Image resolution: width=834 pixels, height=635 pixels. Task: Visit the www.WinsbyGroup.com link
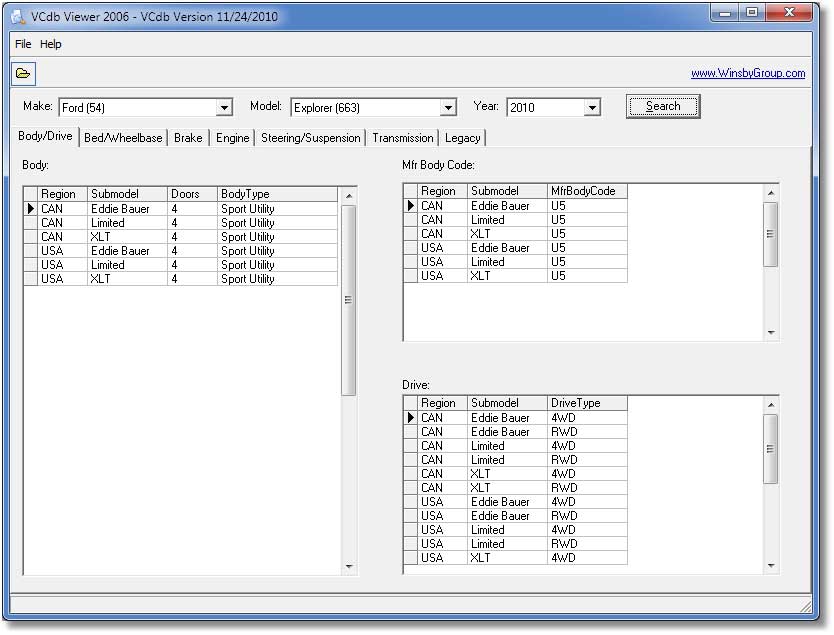[x=747, y=73]
